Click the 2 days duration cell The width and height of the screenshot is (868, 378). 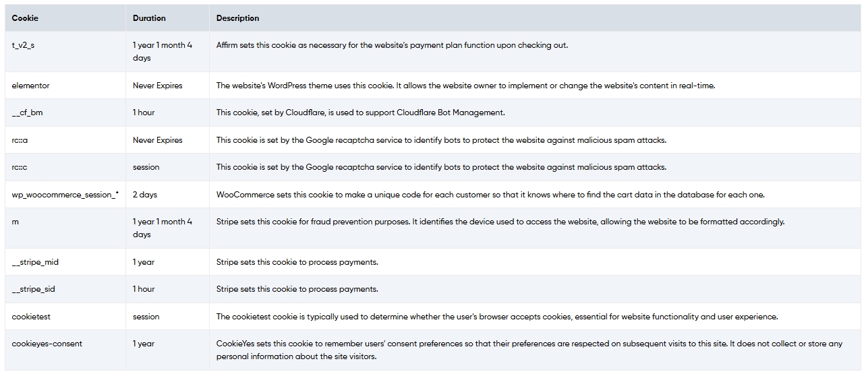coord(145,195)
